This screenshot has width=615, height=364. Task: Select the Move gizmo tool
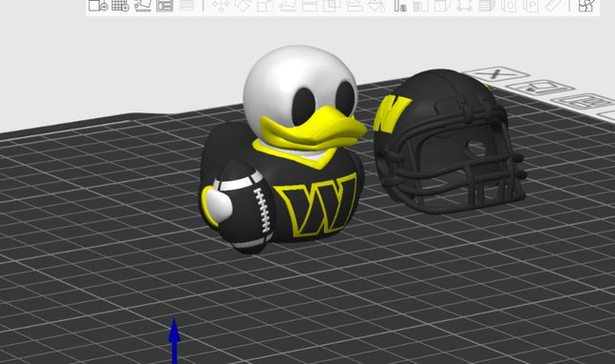click(220, 6)
